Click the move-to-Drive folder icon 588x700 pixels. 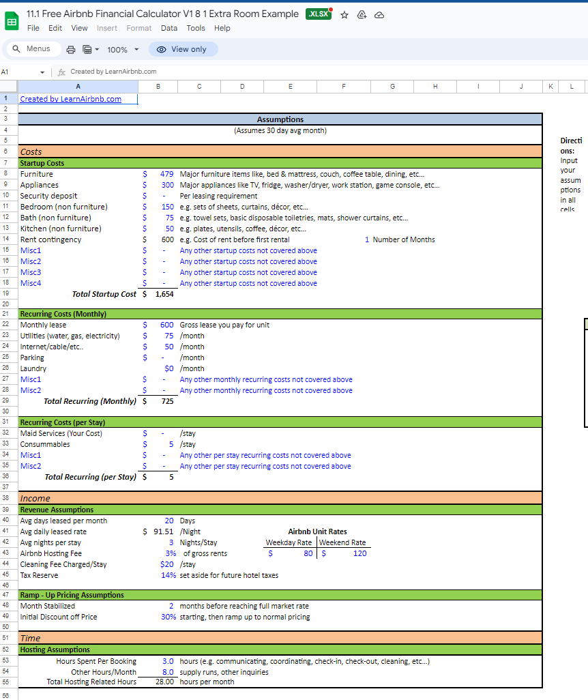point(362,15)
